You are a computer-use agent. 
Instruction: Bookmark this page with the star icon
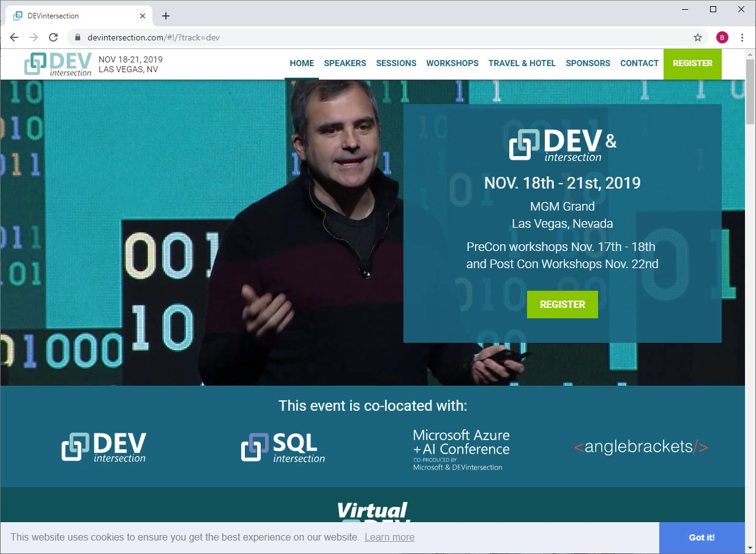coord(698,37)
